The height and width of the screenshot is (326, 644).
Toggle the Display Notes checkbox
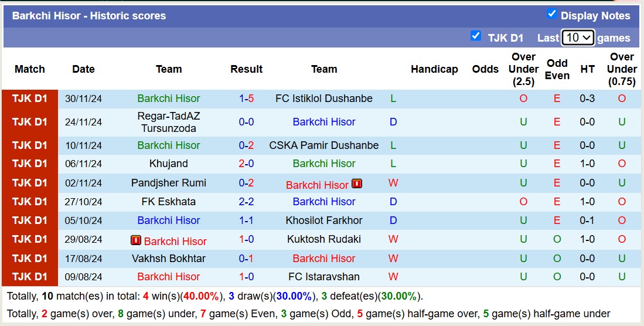pos(551,14)
